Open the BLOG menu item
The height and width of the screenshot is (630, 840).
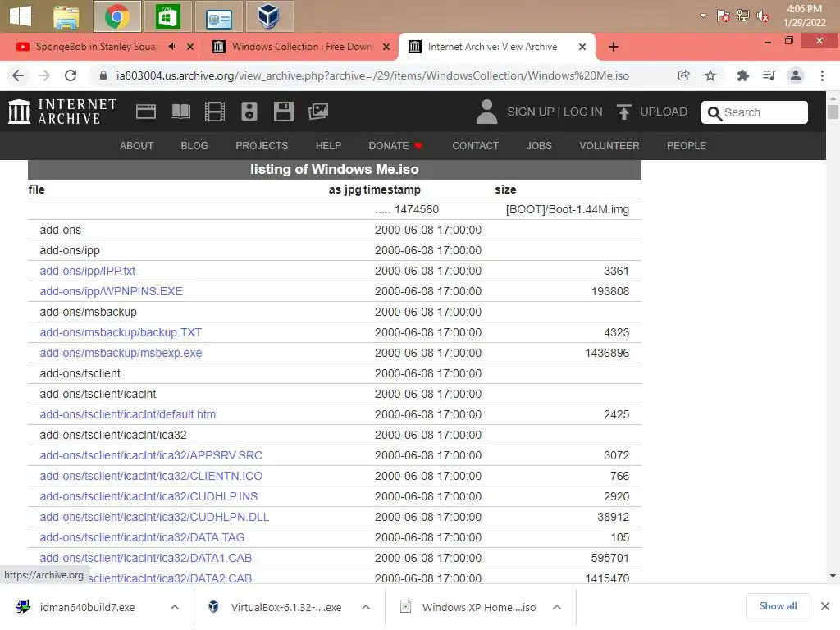(x=194, y=146)
